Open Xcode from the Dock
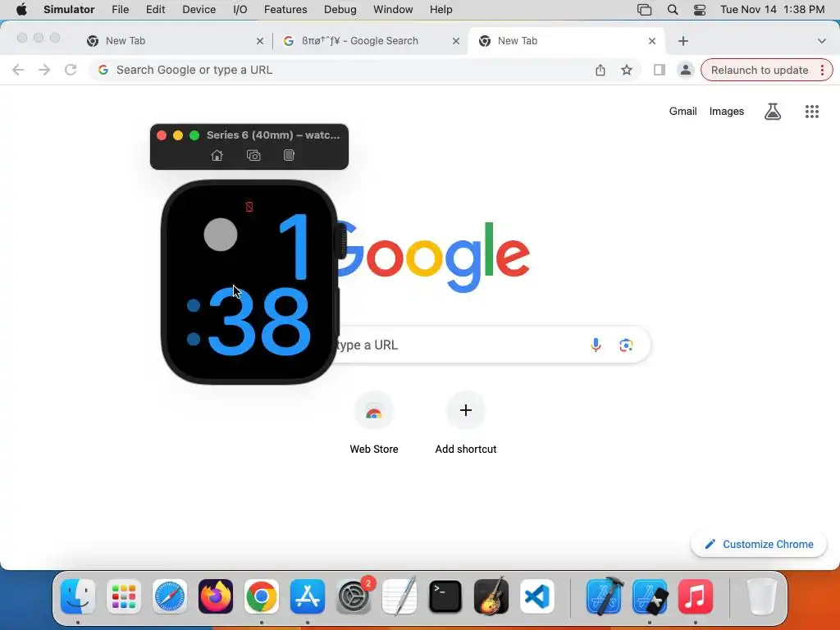This screenshot has height=630, width=840. (x=605, y=596)
